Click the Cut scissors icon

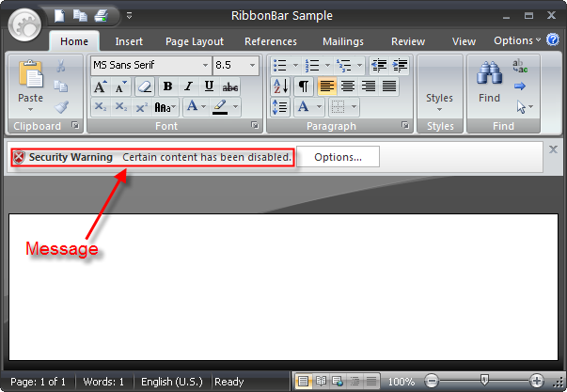coord(61,66)
